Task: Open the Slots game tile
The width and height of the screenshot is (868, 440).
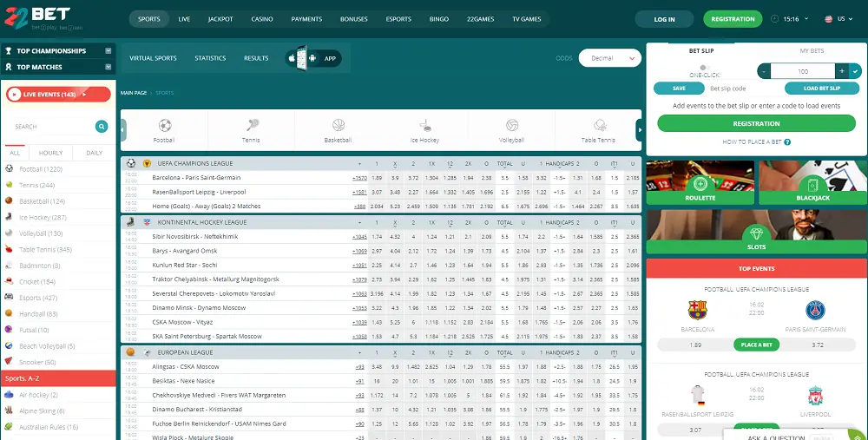Action: (757, 232)
